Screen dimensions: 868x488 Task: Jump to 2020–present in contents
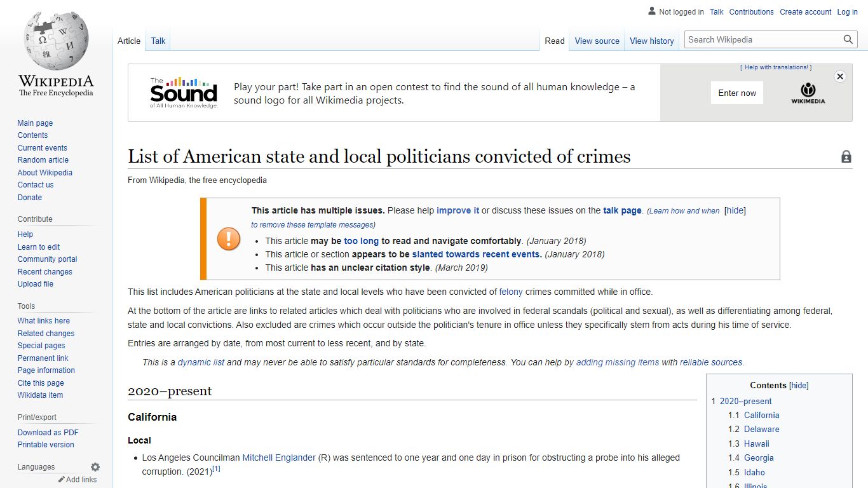click(746, 401)
